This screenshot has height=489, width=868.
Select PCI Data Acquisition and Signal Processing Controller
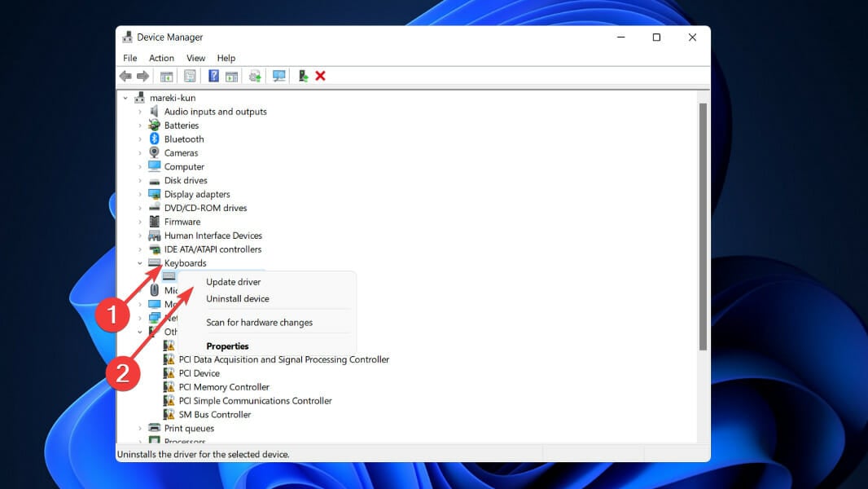[284, 359]
